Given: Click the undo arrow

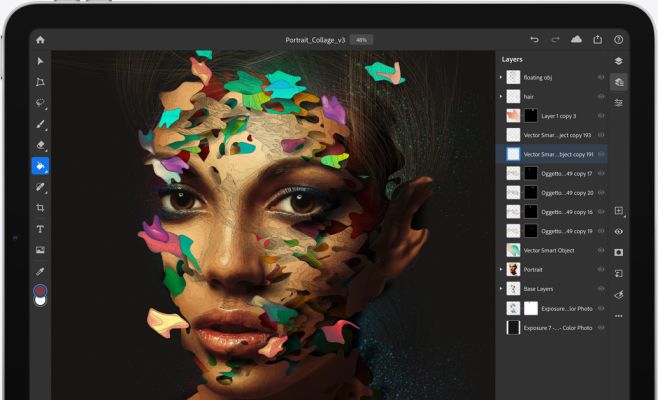Looking at the screenshot, I should click(x=534, y=39).
